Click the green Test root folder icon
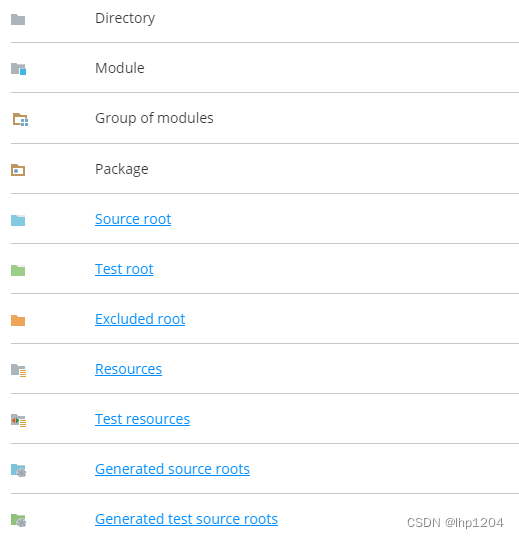519x539 pixels. click(18, 270)
